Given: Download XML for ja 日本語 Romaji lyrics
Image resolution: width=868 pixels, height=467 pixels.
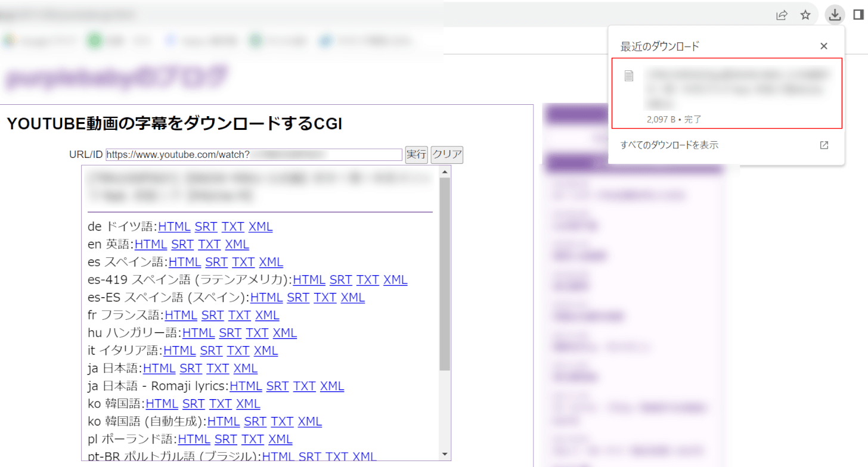Looking at the screenshot, I should [x=332, y=386].
